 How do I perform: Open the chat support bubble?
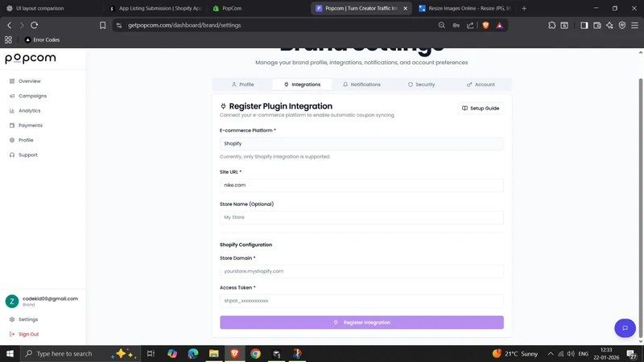625,328
